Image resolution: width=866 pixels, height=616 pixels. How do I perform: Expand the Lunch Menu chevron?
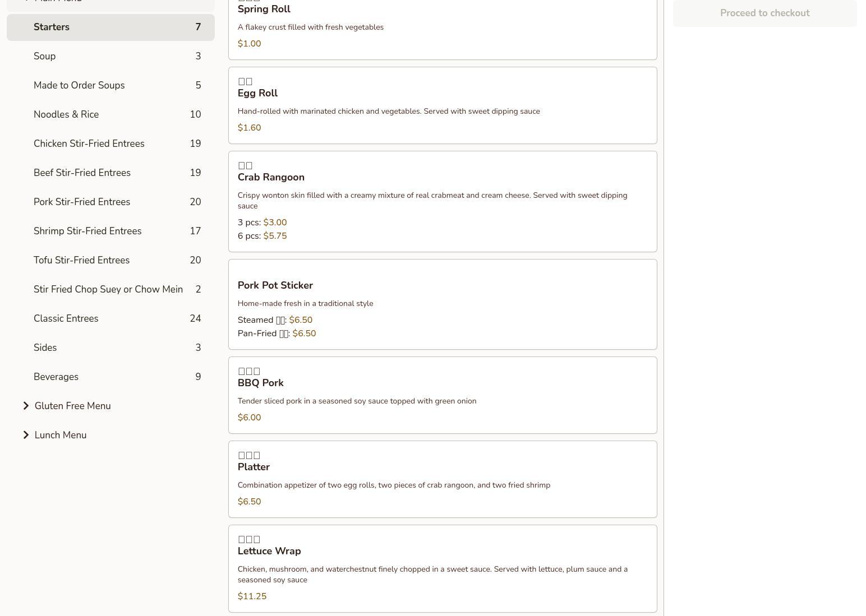click(x=26, y=435)
